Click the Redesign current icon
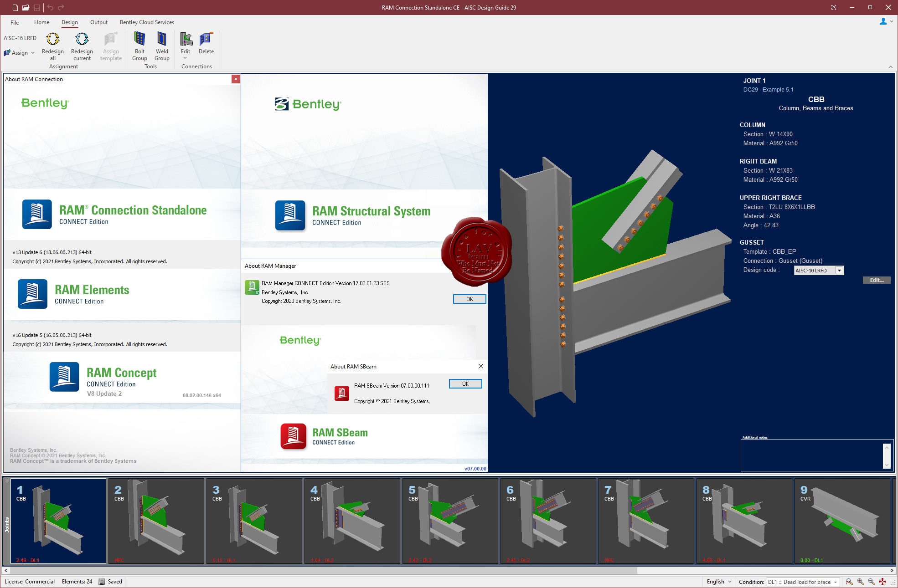898x588 pixels. pos(82,39)
